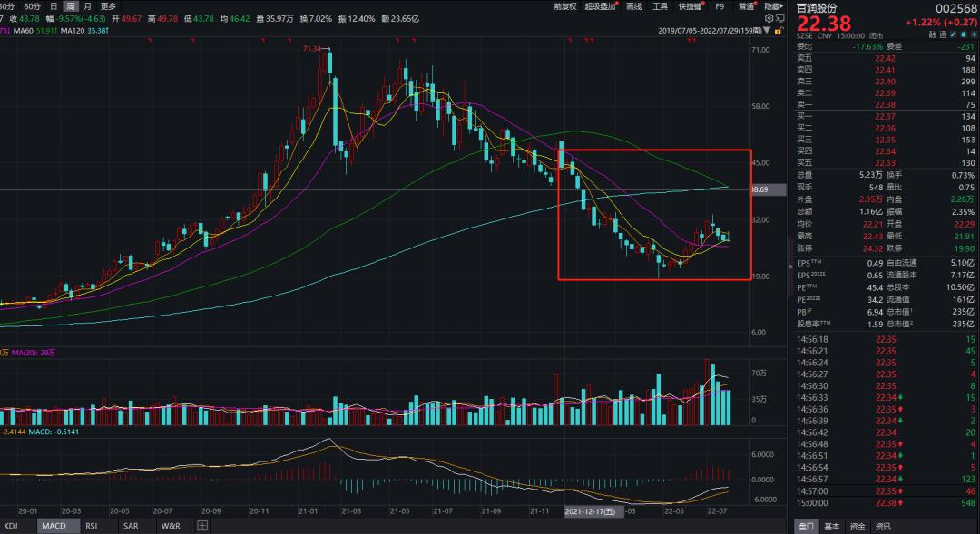Open the 画线 drawing tools
Viewport: 980px width, 534px height.
(x=633, y=6)
